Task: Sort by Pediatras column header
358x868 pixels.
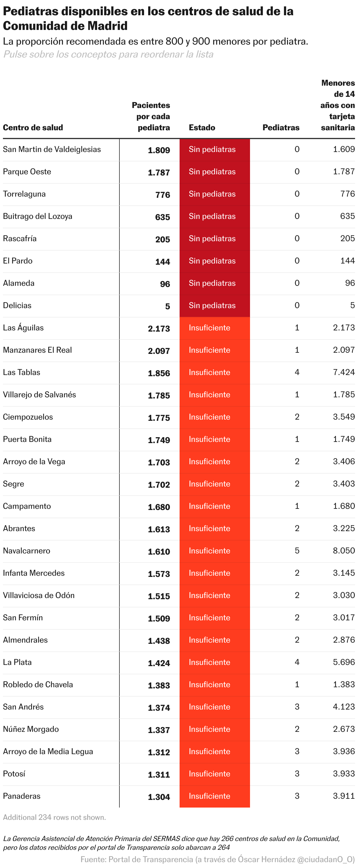Action: pyautogui.click(x=281, y=128)
